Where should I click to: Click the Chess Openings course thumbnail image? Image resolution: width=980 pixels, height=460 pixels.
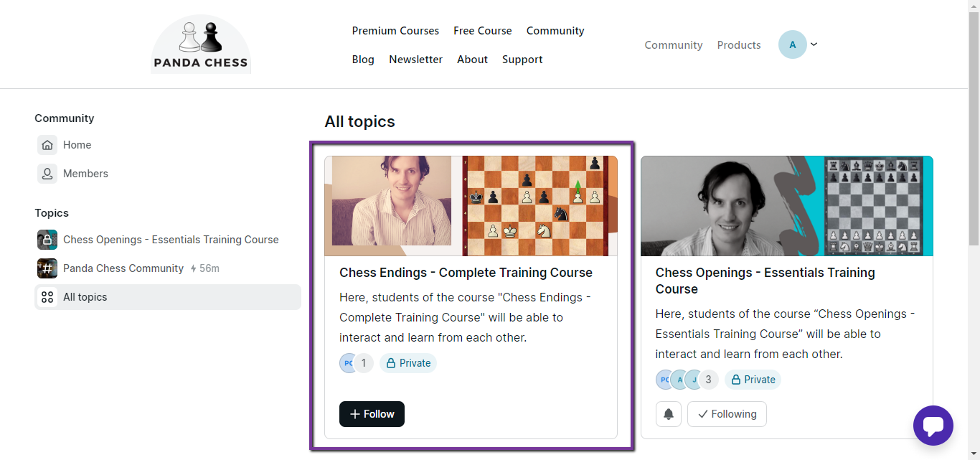point(786,206)
